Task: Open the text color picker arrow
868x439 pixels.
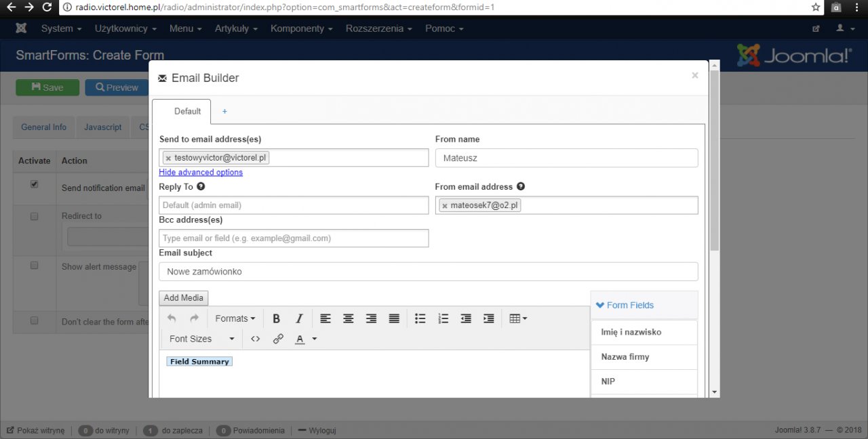Action: point(315,339)
